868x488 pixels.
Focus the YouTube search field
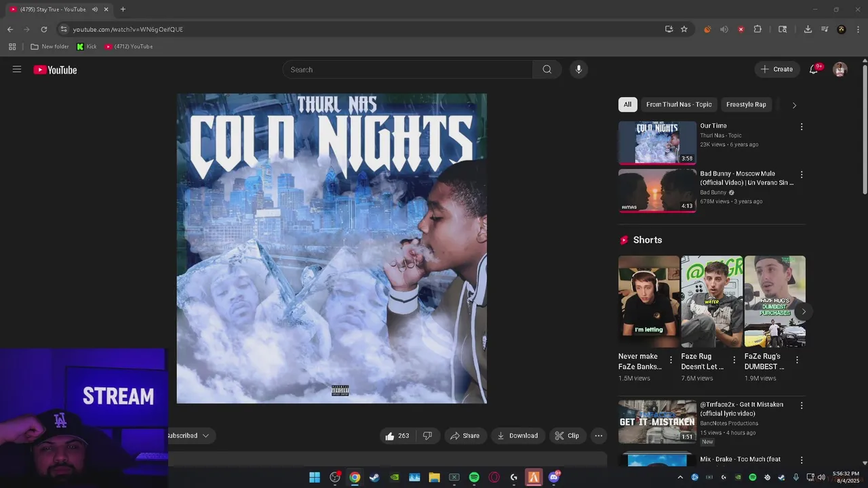(x=408, y=69)
